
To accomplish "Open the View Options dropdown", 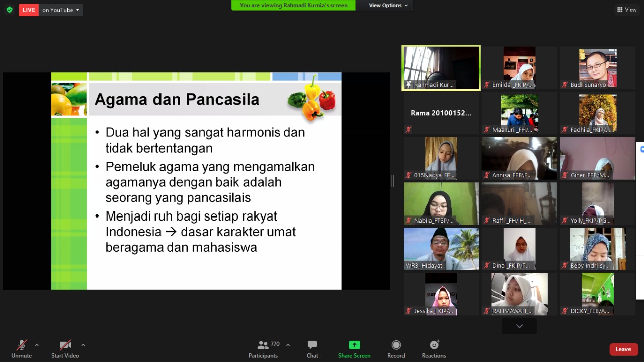I will click(389, 5).
